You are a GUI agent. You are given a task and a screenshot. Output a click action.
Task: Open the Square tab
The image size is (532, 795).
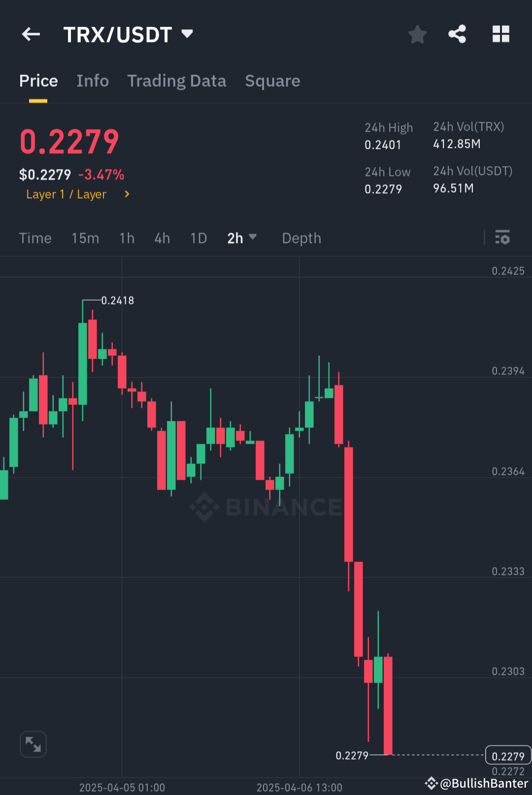(x=272, y=80)
